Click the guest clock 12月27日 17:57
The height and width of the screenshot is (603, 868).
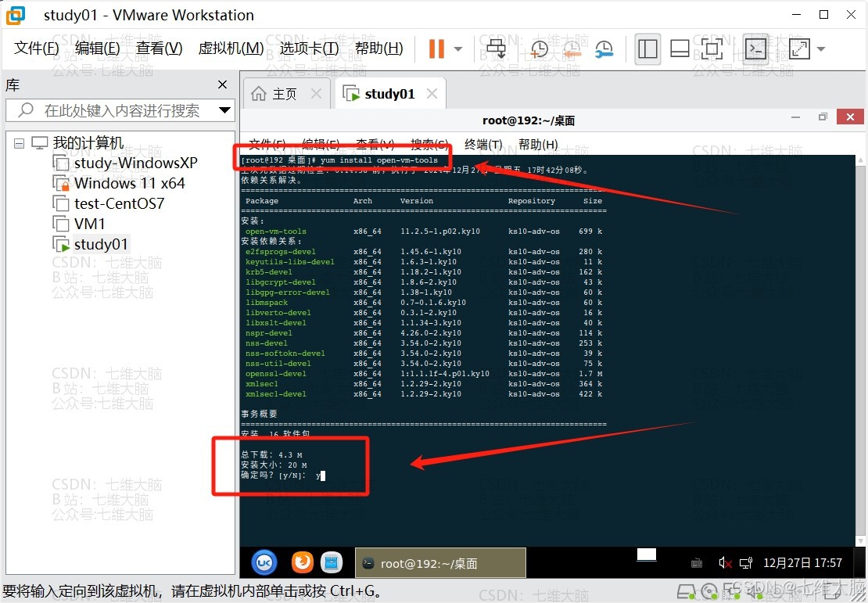tap(802, 563)
